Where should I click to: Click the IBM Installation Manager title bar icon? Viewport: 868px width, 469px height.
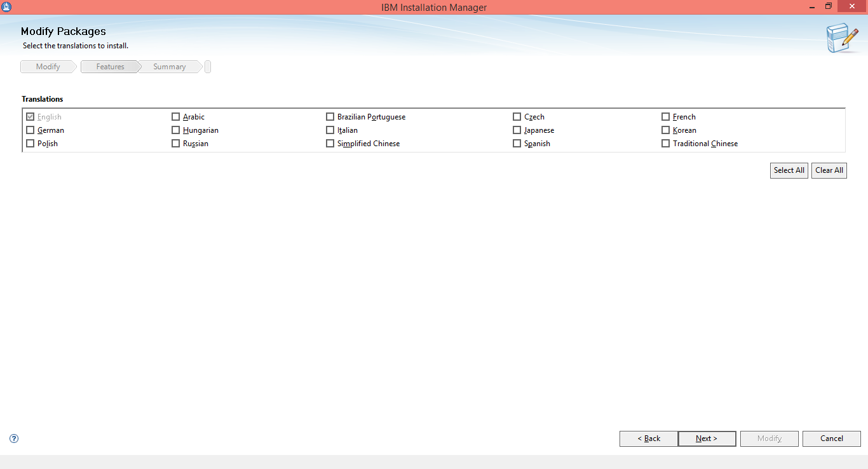pyautogui.click(x=6, y=7)
